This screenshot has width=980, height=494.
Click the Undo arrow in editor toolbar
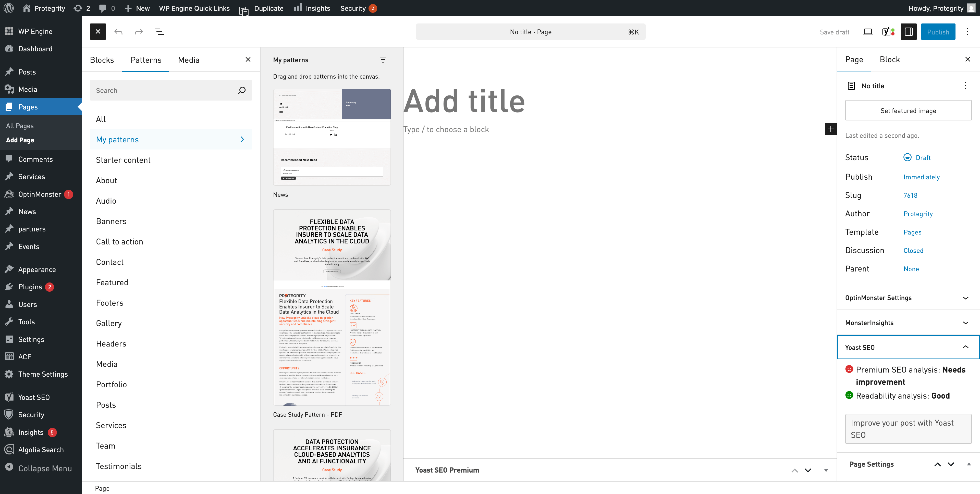(x=118, y=32)
